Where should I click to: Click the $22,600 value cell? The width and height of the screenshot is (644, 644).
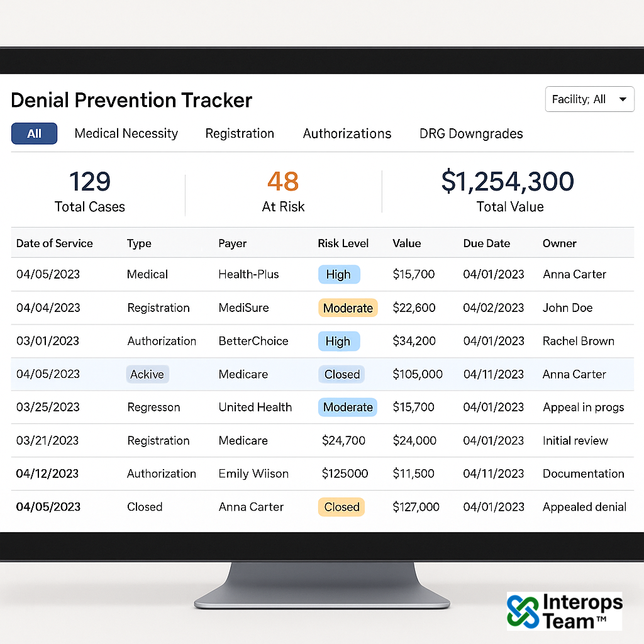coord(414,308)
